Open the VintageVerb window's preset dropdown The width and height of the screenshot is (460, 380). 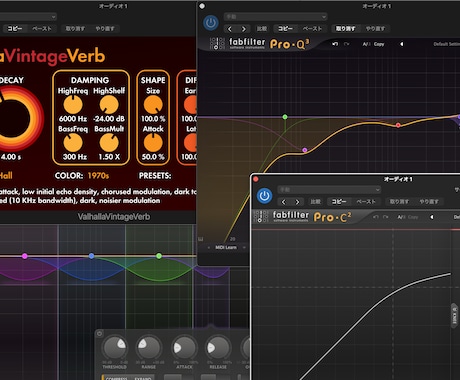[28, 16]
